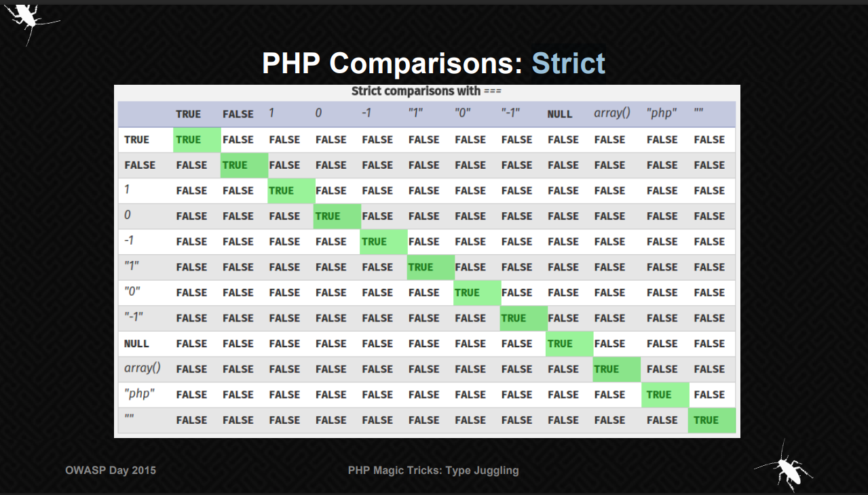Select the NULL column header
Image resolution: width=868 pixels, height=495 pixels.
pos(560,114)
